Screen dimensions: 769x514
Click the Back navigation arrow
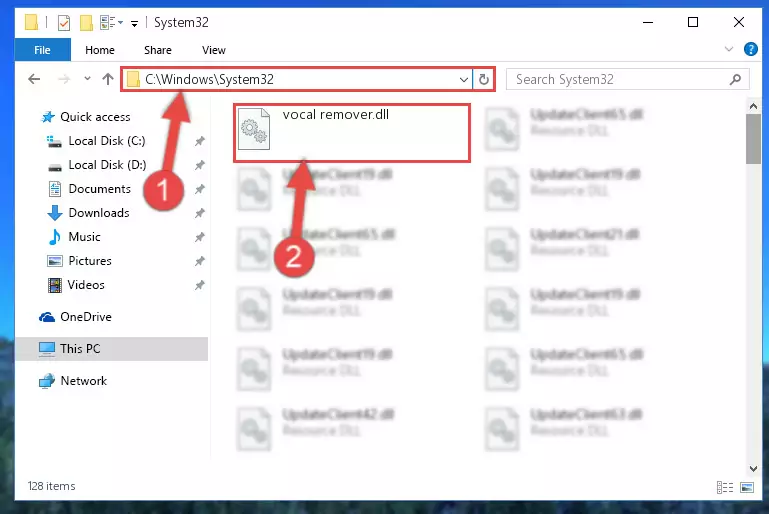34,79
